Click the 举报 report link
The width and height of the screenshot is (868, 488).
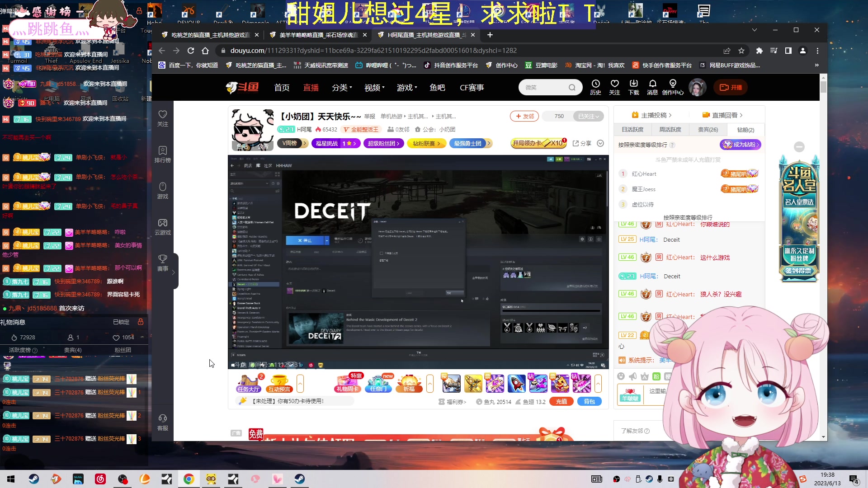369,117
